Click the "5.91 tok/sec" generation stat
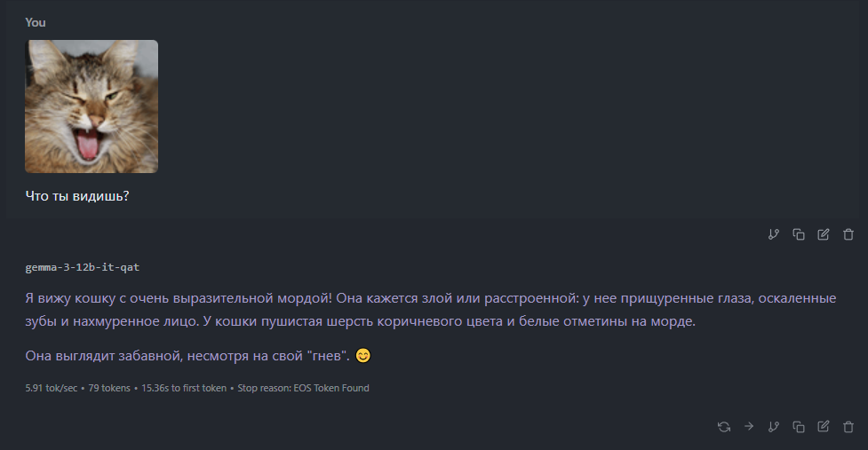The height and width of the screenshot is (450, 868). 52,388
